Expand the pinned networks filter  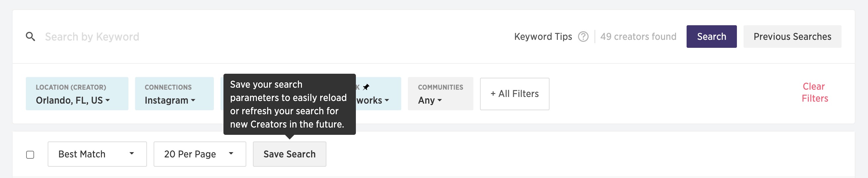click(x=378, y=94)
